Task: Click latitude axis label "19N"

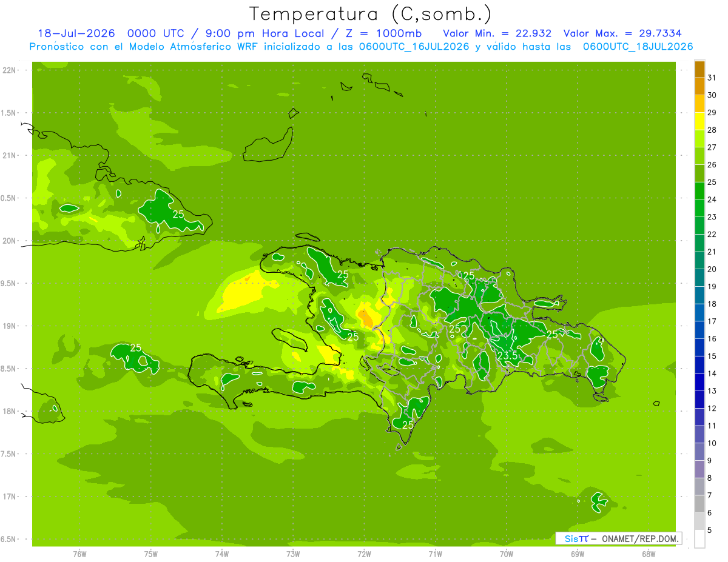Action: 10,326
